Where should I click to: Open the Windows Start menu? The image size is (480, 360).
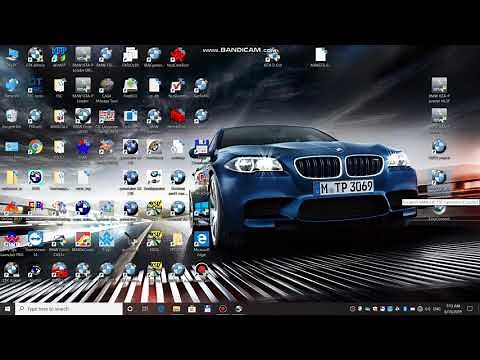7,309
